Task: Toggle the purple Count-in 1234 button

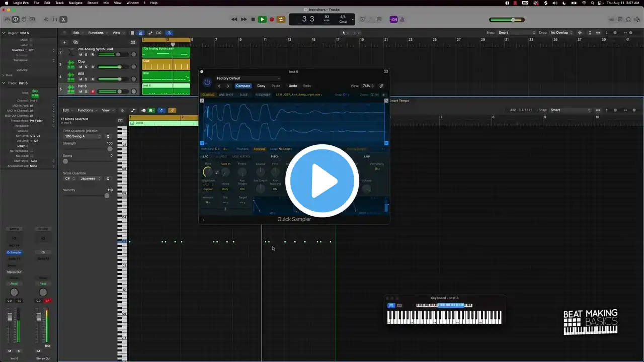Action: tap(393, 19)
